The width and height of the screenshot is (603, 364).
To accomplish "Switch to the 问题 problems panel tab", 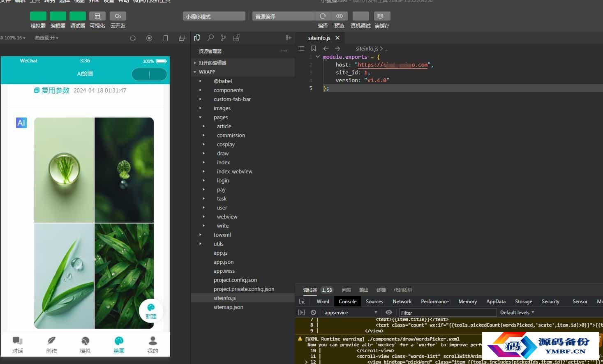I will pos(347,290).
